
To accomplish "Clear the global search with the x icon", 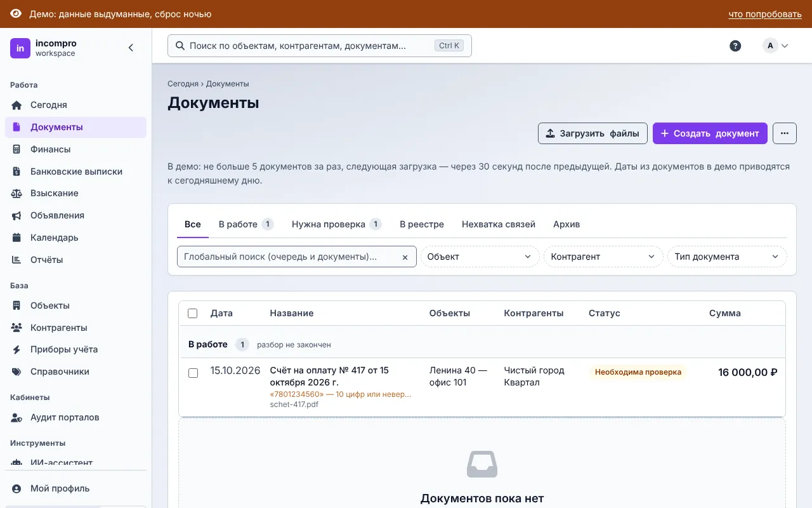I will pos(405,257).
